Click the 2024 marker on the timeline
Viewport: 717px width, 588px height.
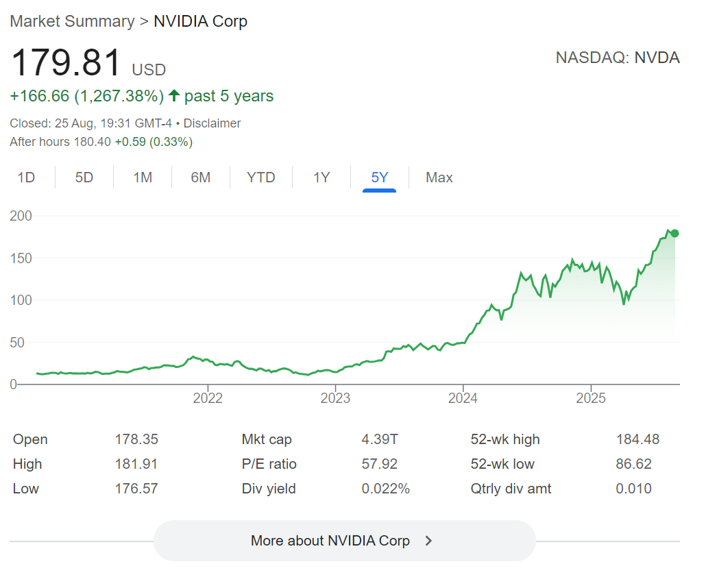(463, 398)
